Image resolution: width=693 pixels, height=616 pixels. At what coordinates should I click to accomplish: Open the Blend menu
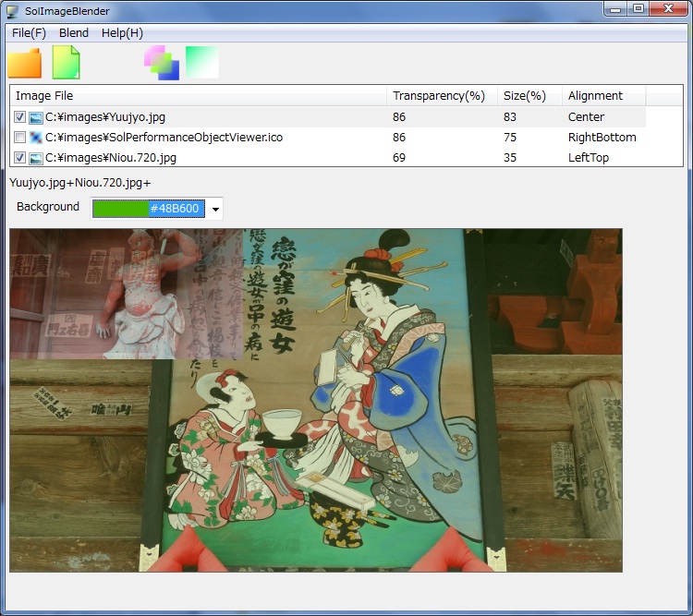coord(74,33)
